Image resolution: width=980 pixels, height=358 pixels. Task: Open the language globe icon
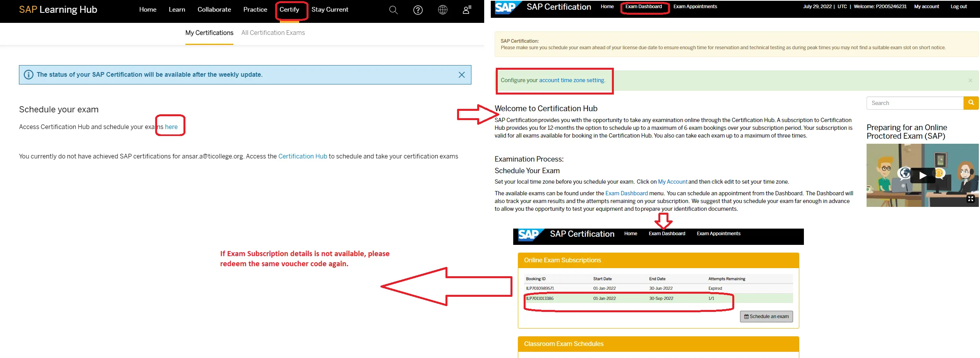(443, 10)
